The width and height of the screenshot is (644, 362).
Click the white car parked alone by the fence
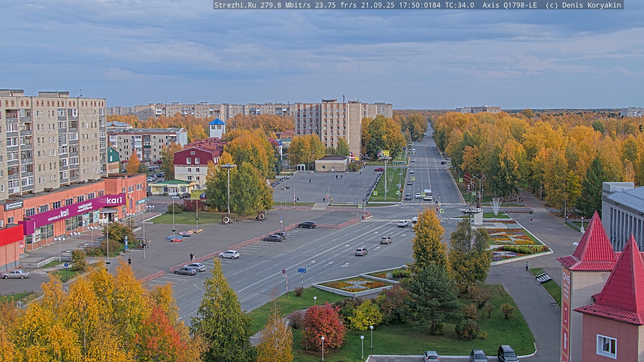pos(229,254)
